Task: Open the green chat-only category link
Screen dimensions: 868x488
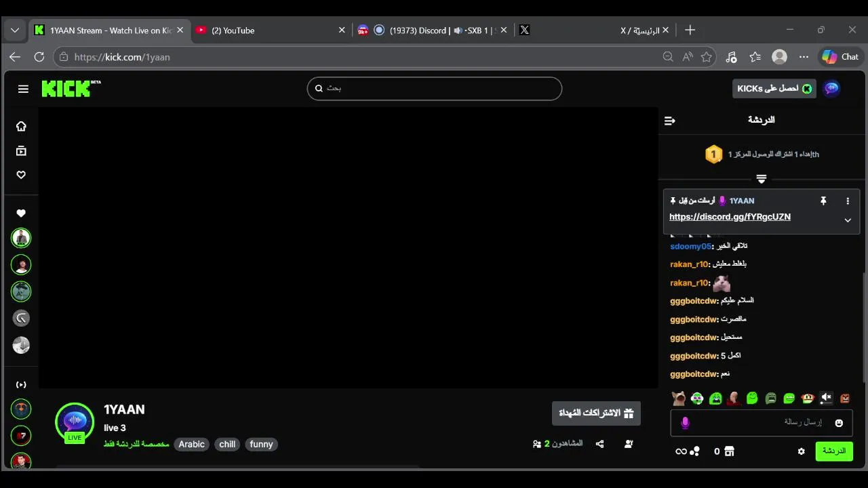Action: pos(136,445)
